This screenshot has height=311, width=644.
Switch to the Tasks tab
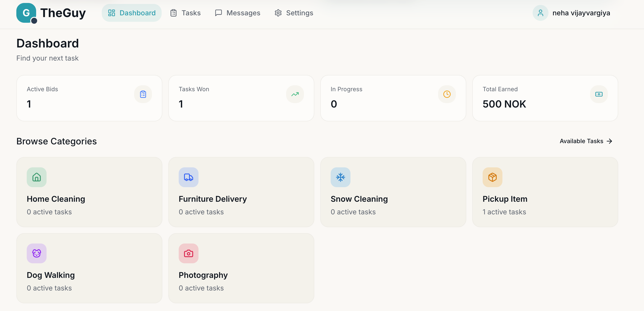tap(185, 13)
